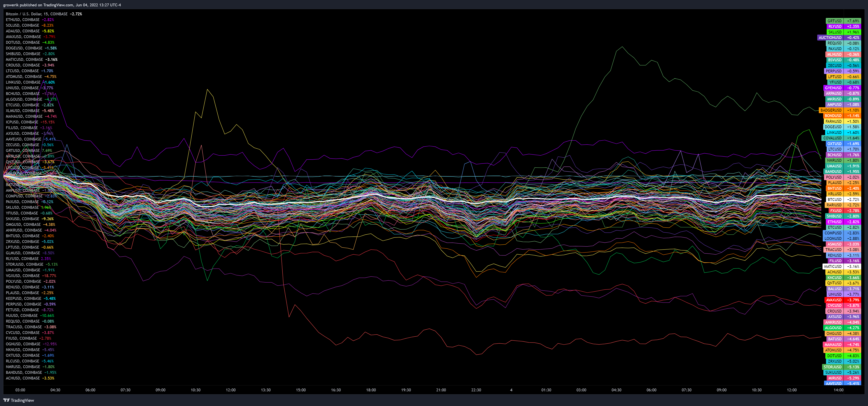Click the NKNUSD, COINBASE legend entry
The width and height of the screenshot is (868, 406).
tap(30, 350)
